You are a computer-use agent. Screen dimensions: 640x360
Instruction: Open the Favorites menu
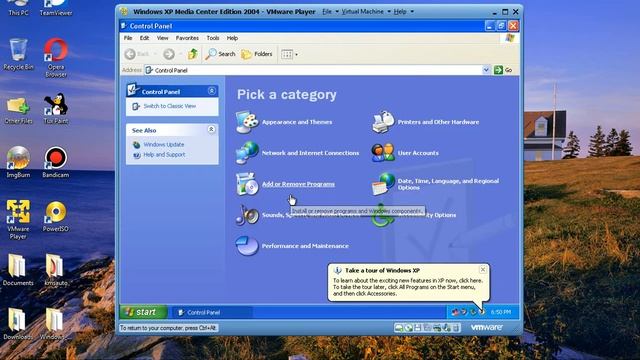coord(187,38)
